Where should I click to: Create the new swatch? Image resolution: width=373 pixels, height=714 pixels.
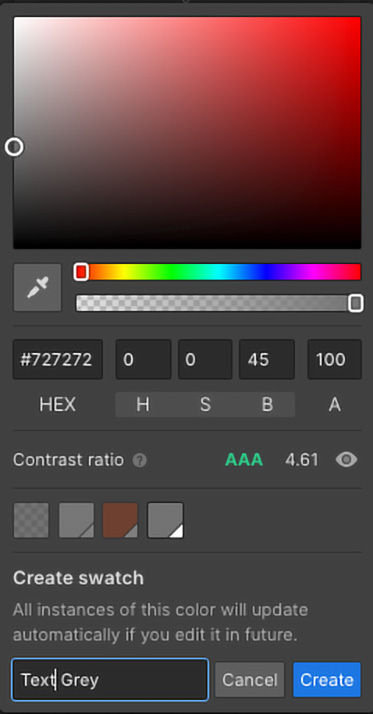click(x=327, y=680)
